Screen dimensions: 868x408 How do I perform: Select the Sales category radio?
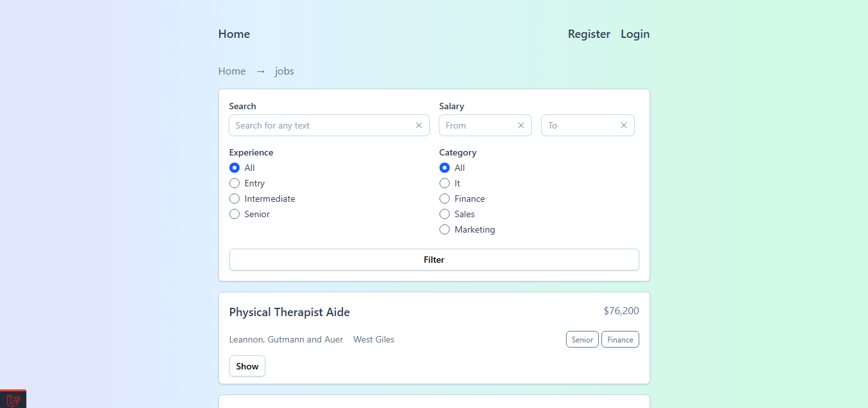[x=445, y=214]
